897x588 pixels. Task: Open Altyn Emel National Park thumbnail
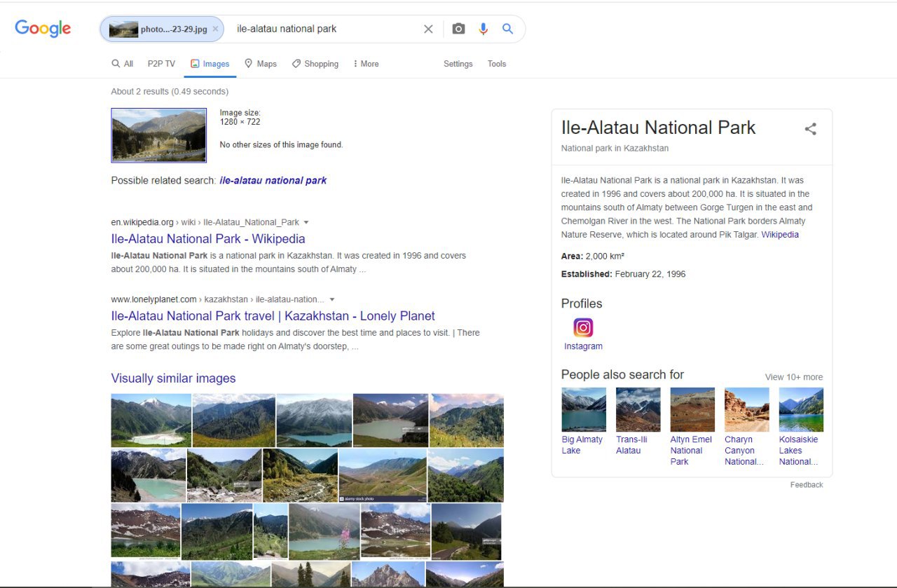pos(692,409)
